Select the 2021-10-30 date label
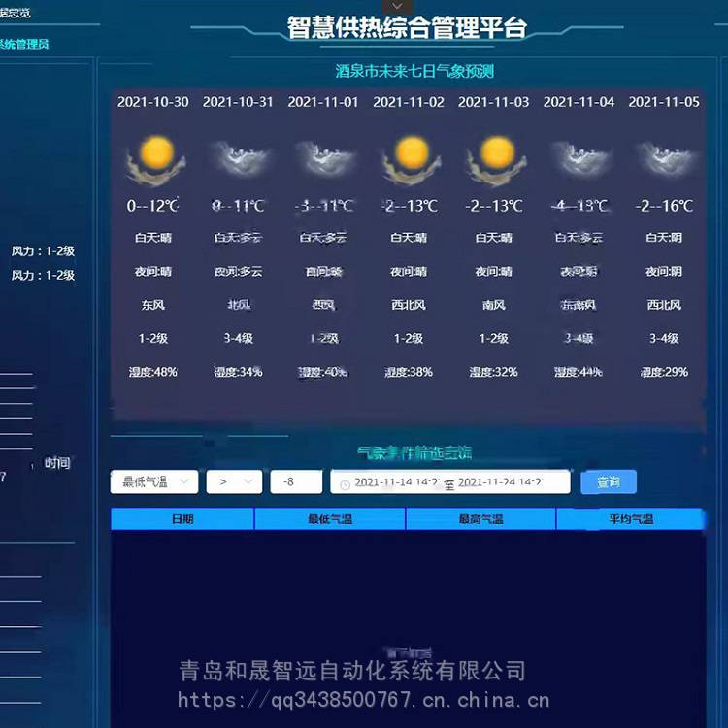Viewport: 728px width, 728px height. click(152, 102)
